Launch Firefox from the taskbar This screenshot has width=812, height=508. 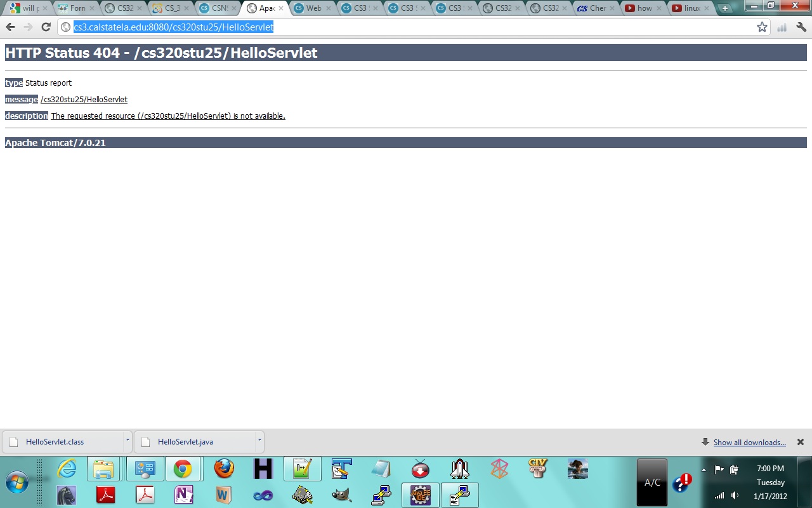pos(223,469)
